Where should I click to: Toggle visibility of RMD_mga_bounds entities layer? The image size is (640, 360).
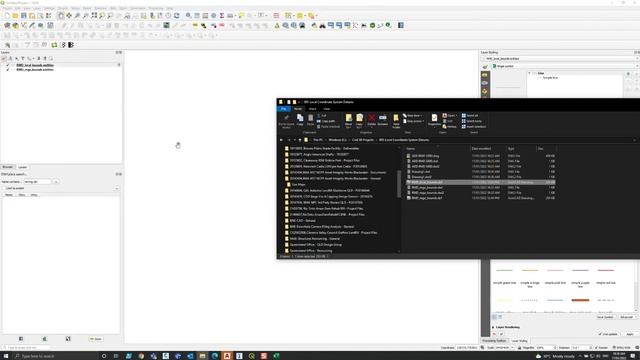[8, 70]
